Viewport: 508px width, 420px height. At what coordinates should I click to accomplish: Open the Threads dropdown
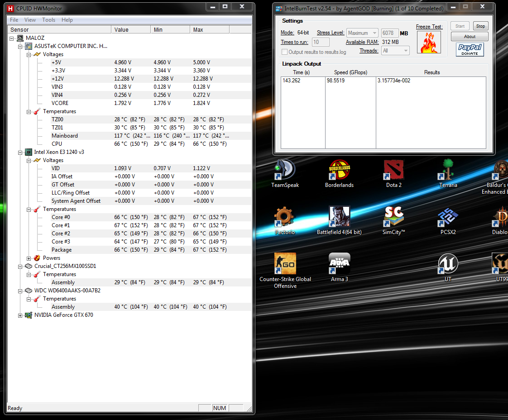(x=395, y=51)
